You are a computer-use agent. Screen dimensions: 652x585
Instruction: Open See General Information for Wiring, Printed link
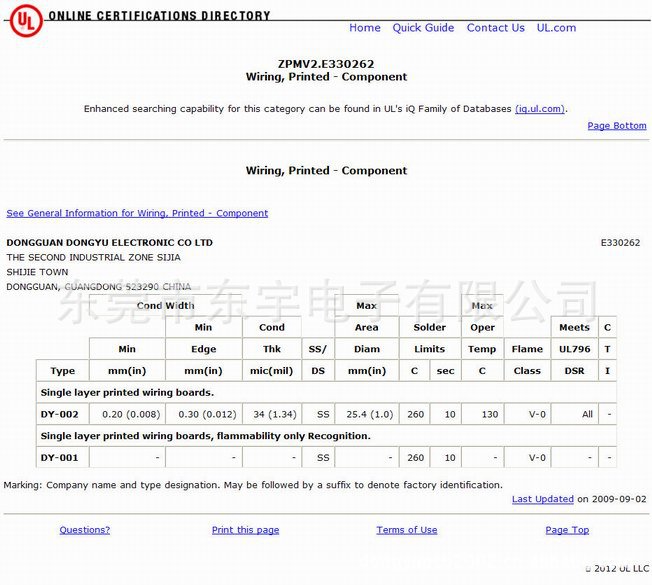click(137, 213)
